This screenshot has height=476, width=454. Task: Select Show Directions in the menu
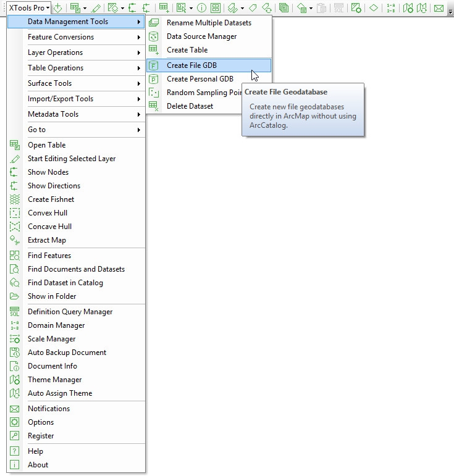click(76, 186)
